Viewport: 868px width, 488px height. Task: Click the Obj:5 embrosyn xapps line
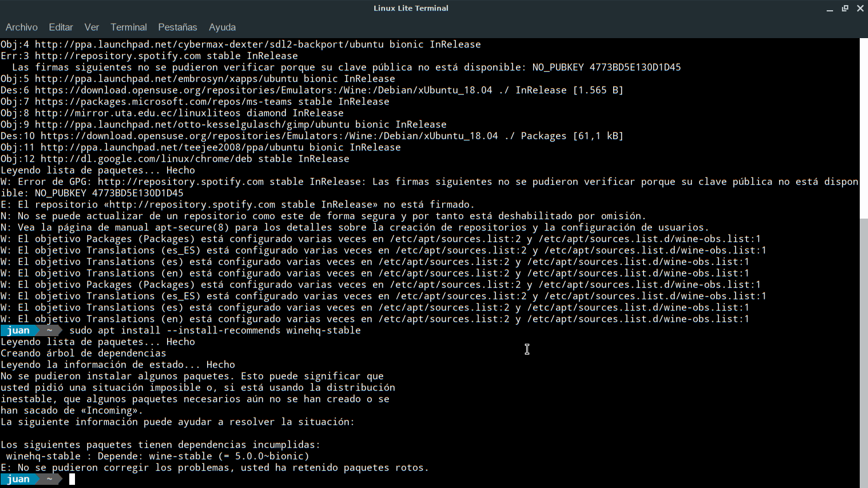198,79
